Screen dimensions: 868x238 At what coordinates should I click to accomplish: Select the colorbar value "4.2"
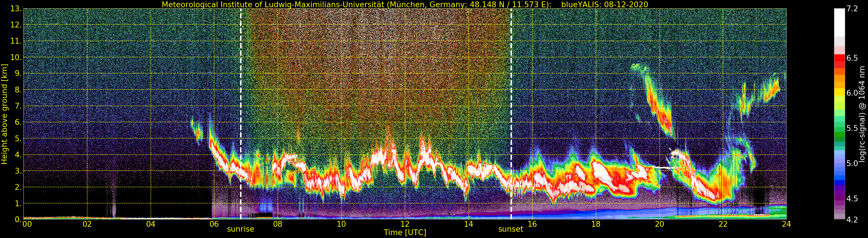click(852, 220)
